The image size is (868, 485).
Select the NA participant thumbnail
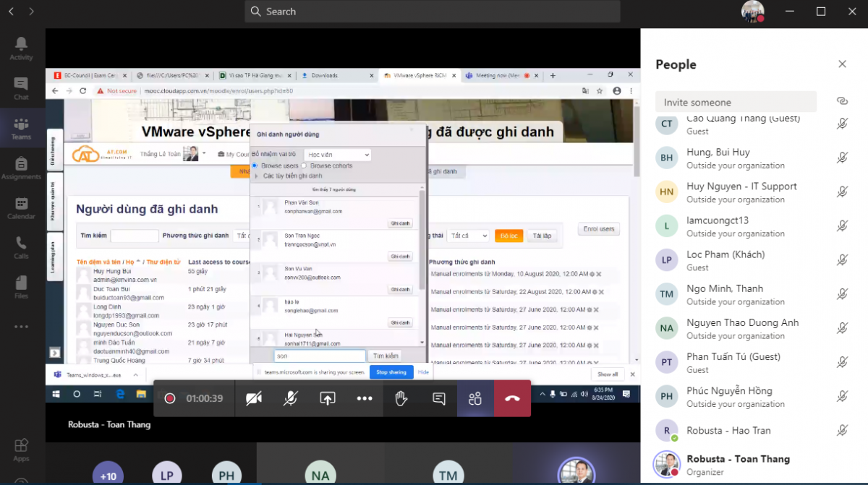pyautogui.click(x=320, y=473)
